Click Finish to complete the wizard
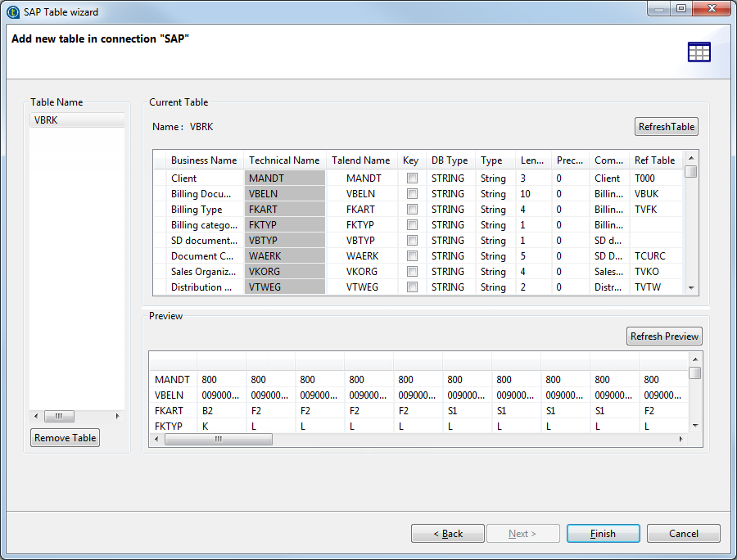 [x=603, y=534]
